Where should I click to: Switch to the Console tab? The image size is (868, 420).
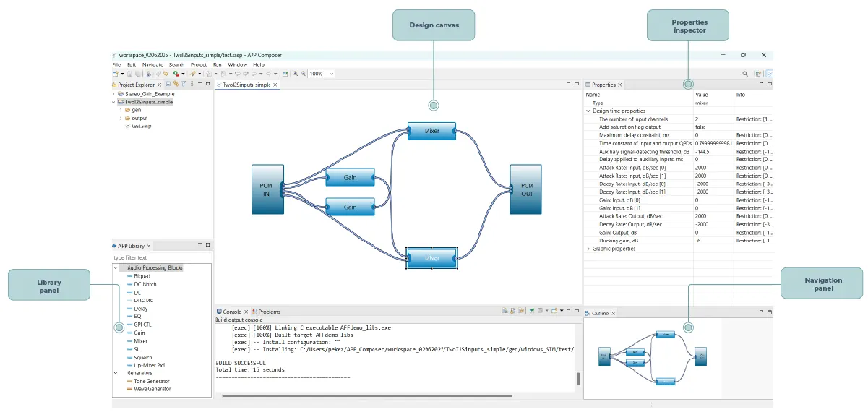(232, 312)
